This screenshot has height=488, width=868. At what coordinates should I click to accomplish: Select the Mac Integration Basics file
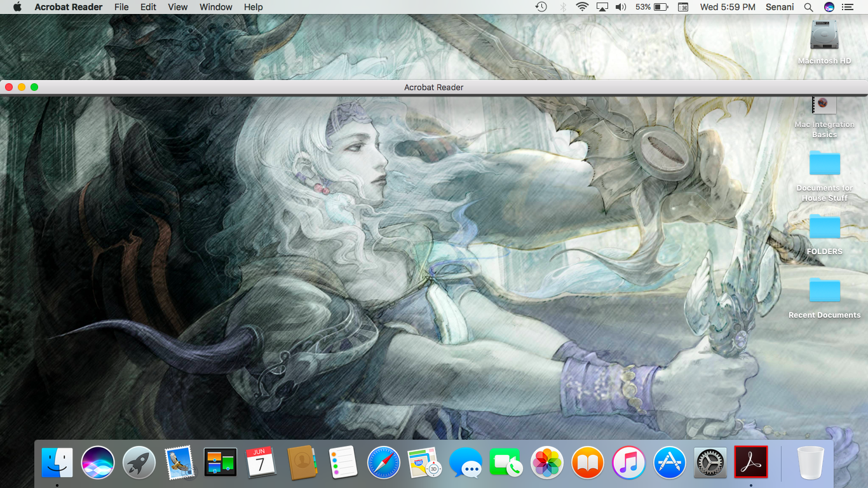pos(824,105)
